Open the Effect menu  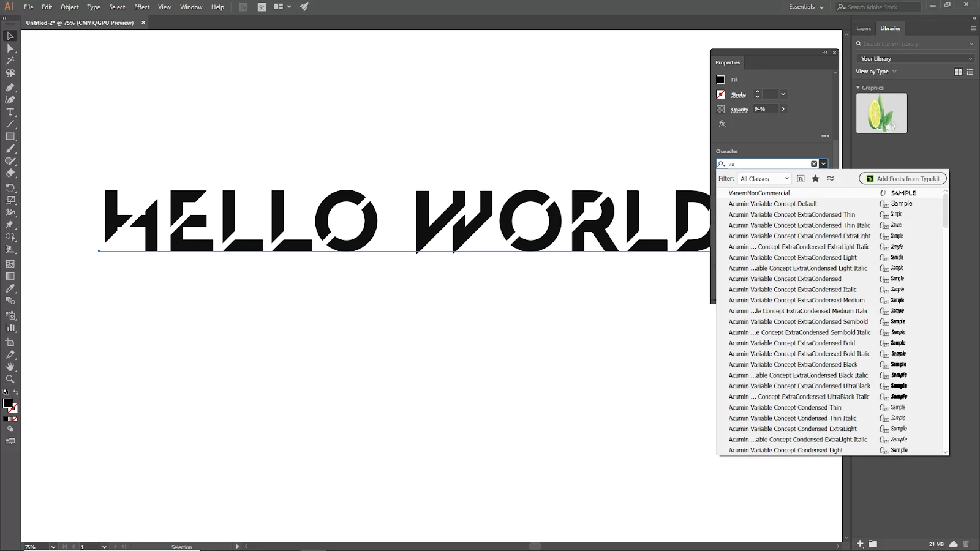pyautogui.click(x=142, y=7)
